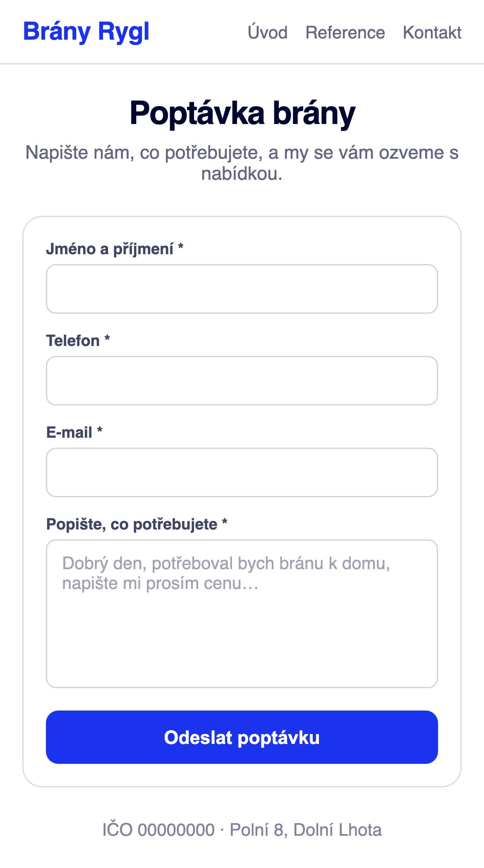Click the Polní 8, Dolní Lhota address
Screen dimensions: 484x868
coord(306,830)
